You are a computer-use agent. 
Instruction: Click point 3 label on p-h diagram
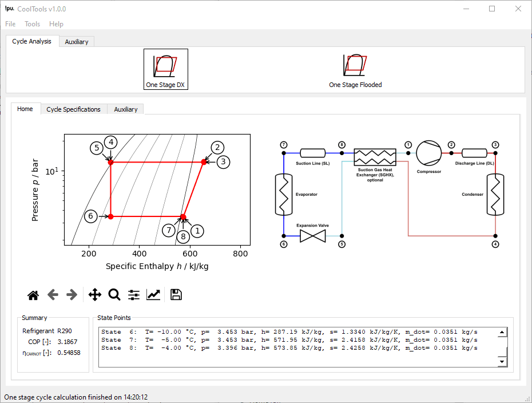[223, 162]
